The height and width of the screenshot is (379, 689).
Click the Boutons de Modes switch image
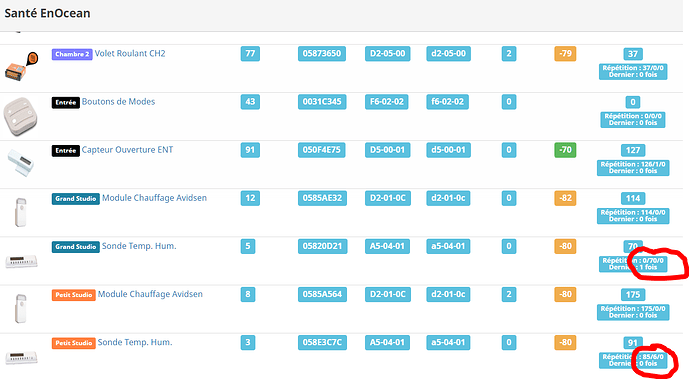click(x=20, y=116)
